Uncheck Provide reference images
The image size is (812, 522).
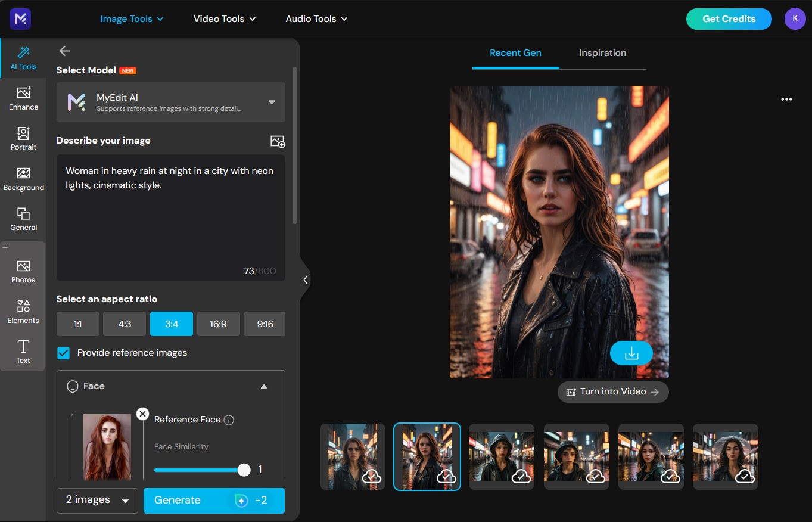coord(63,353)
